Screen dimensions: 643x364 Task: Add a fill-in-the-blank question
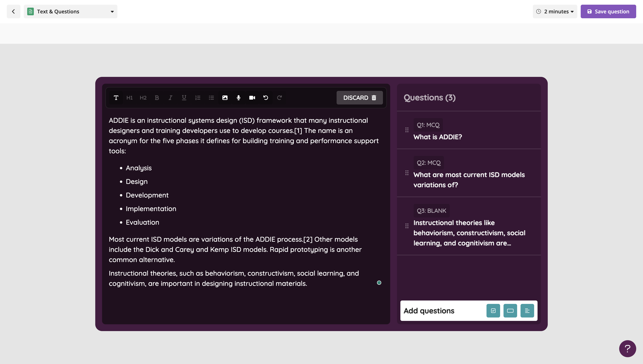(x=510, y=310)
